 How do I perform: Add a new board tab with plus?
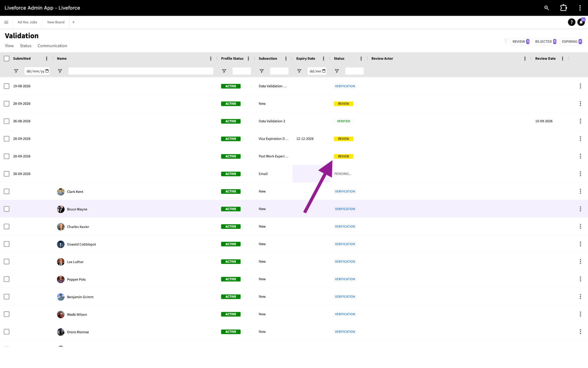click(x=74, y=22)
